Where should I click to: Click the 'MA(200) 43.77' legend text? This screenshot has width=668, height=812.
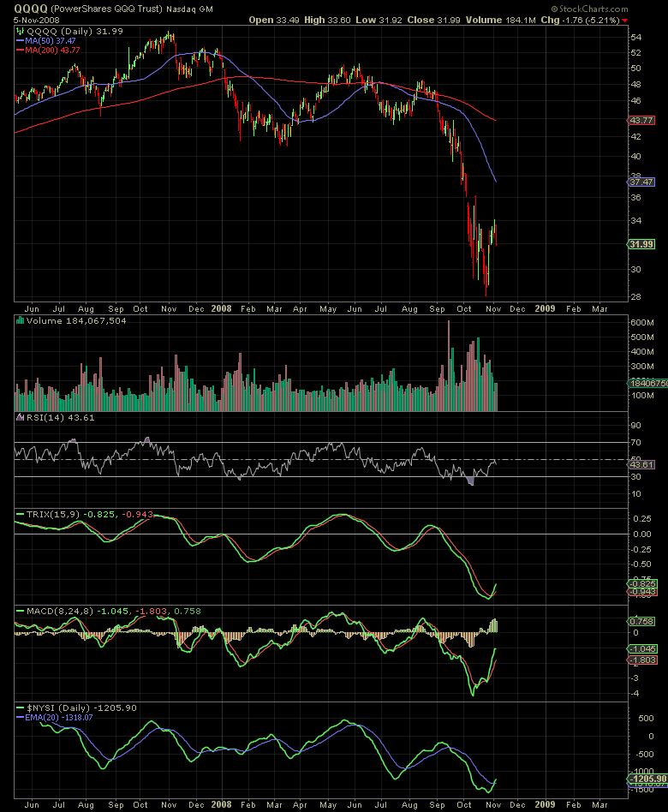pos(52,51)
